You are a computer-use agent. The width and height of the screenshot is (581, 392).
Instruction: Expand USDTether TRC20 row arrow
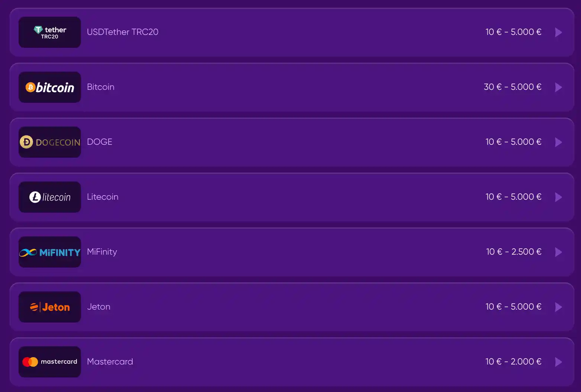pyautogui.click(x=558, y=32)
